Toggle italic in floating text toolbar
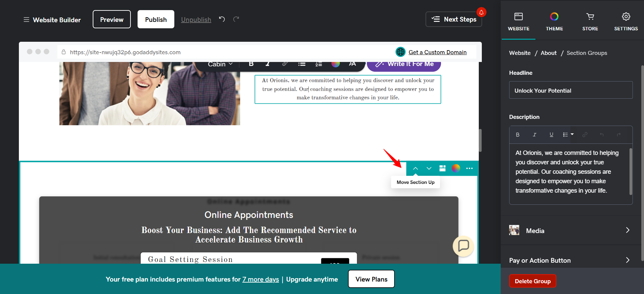The image size is (644, 294). [268, 64]
